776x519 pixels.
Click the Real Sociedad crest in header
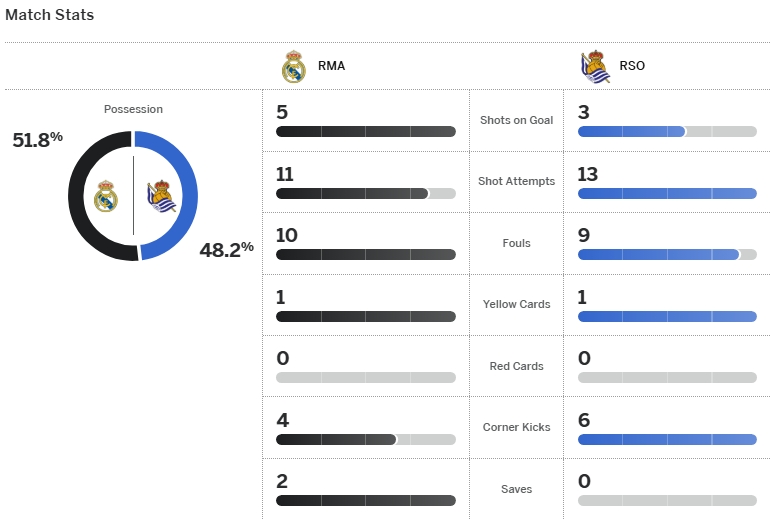tap(595, 67)
